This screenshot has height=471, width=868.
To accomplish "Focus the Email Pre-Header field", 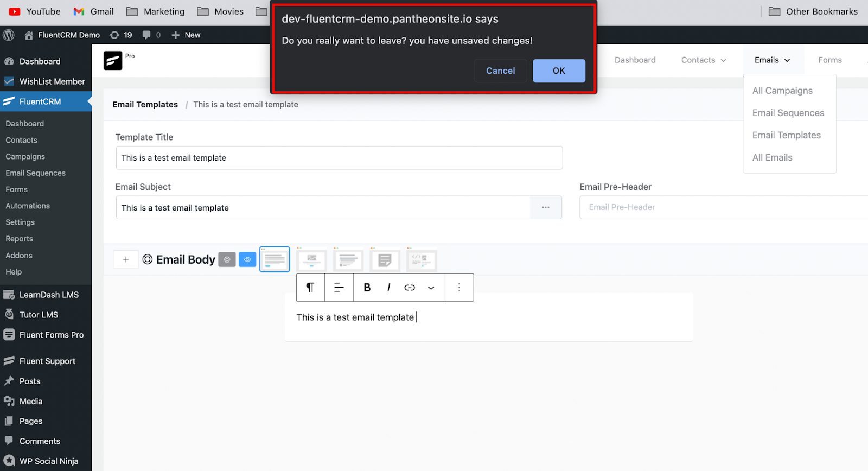I will pos(724,207).
